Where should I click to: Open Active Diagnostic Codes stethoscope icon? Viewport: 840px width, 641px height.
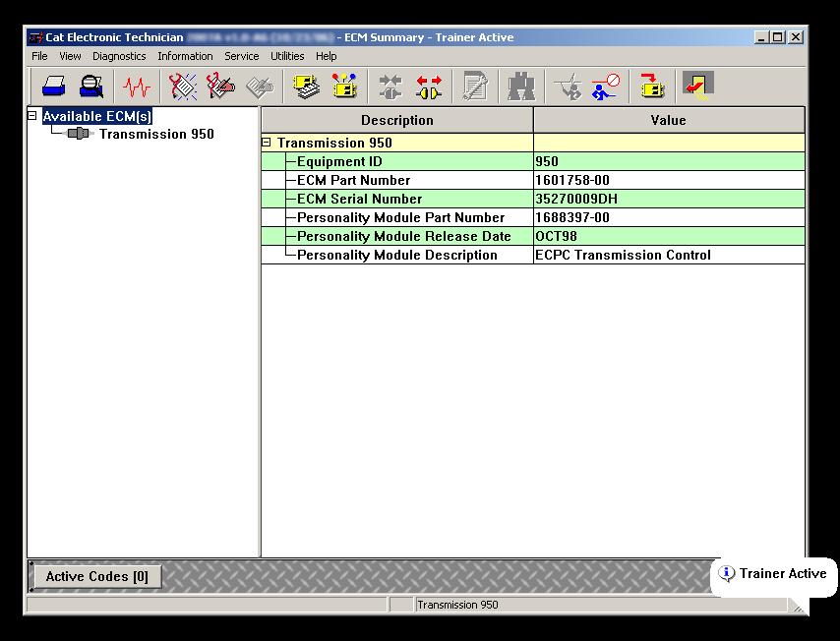[x=183, y=87]
